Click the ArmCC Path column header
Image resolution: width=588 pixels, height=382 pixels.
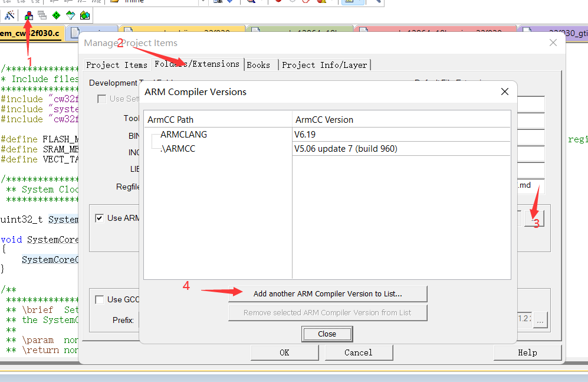pos(218,119)
